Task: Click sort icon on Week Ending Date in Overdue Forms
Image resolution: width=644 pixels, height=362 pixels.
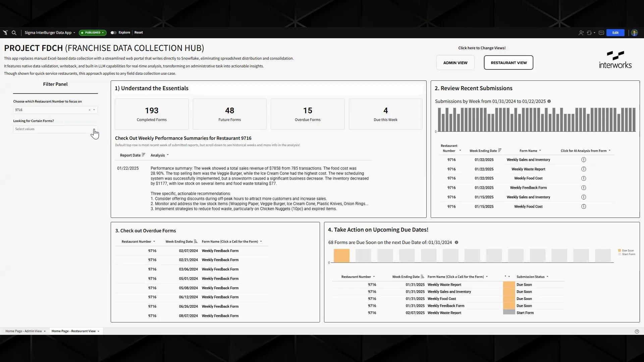Action: [x=196, y=241]
